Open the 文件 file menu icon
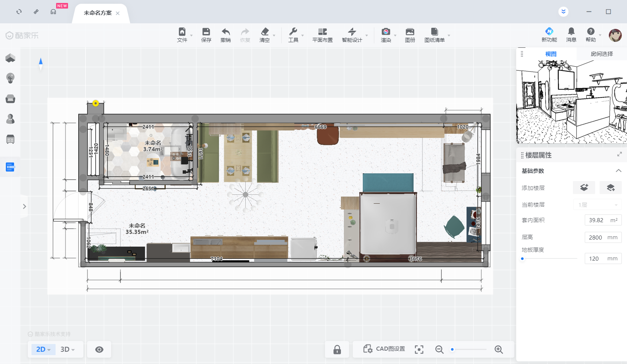This screenshot has height=364, width=627. click(182, 32)
